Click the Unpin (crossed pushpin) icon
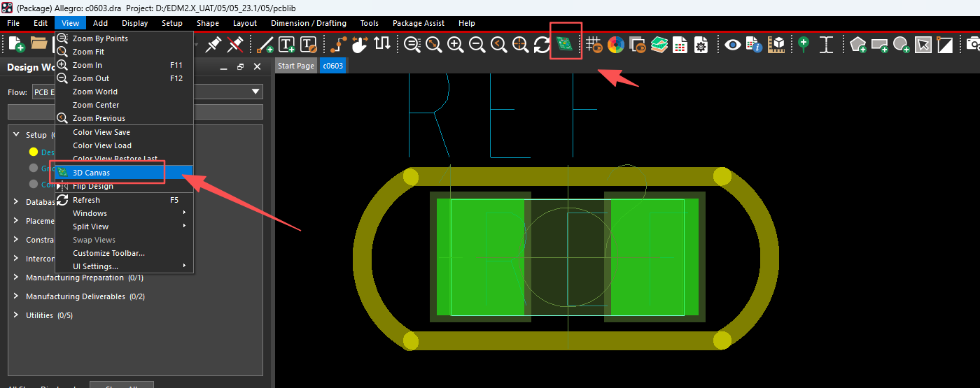Screen dimensions: 980x388 coord(235,45)
